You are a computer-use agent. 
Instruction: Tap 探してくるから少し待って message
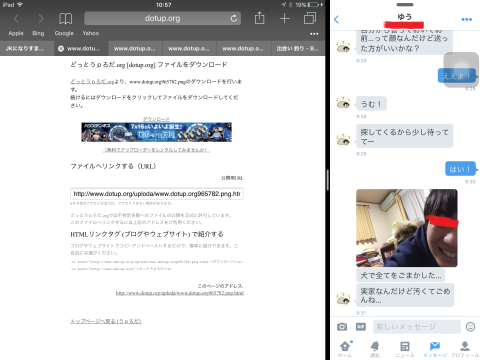404,136
